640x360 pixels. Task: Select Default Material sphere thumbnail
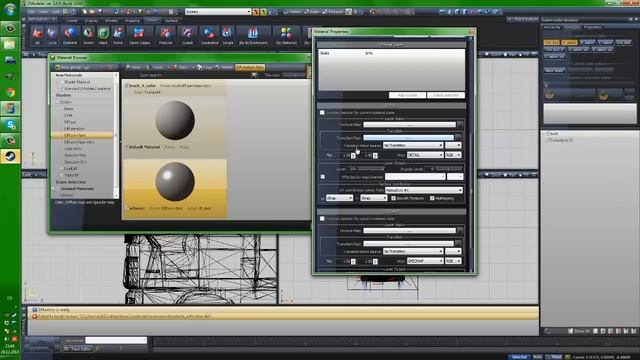tap(175, 120)
